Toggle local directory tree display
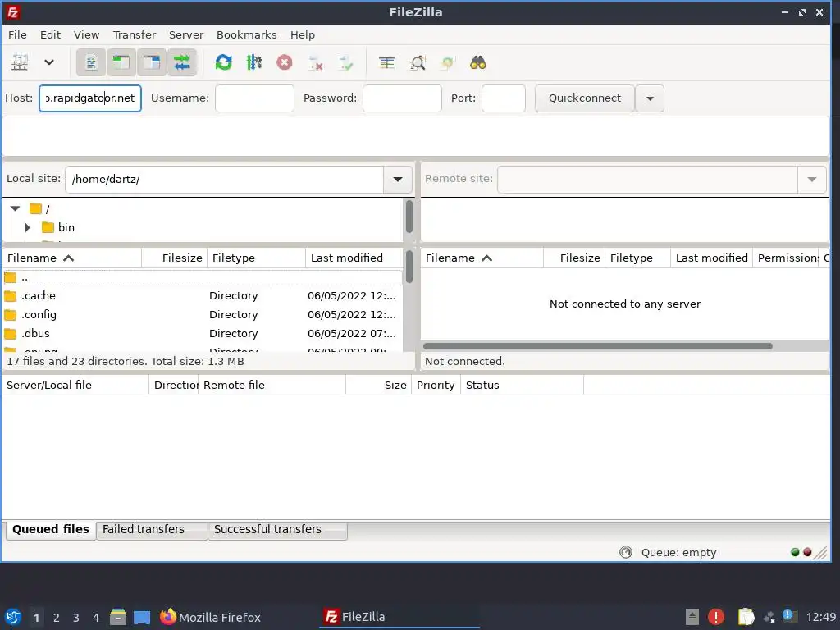Screen dimensions: 840x630 (121, 62)
